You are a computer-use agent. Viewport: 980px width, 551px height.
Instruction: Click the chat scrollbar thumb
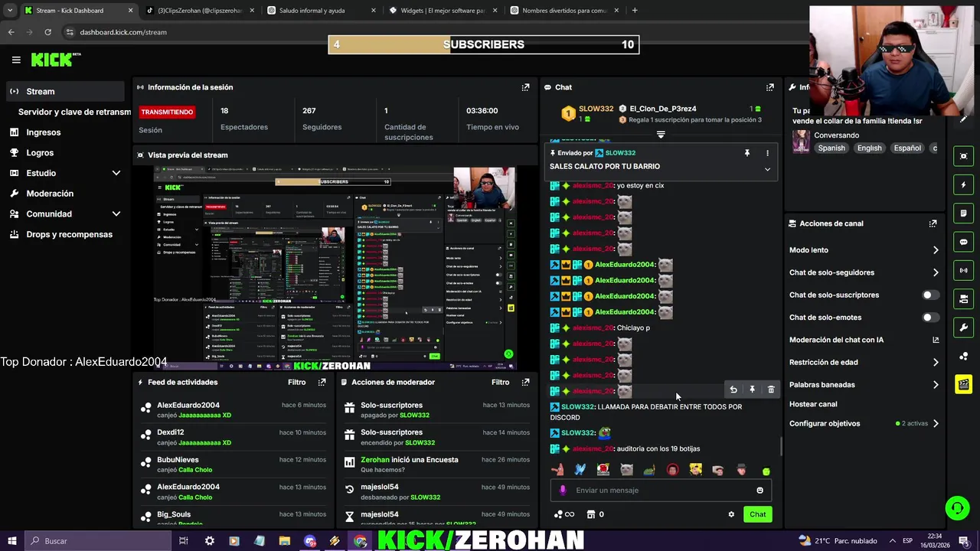point(781,445)
